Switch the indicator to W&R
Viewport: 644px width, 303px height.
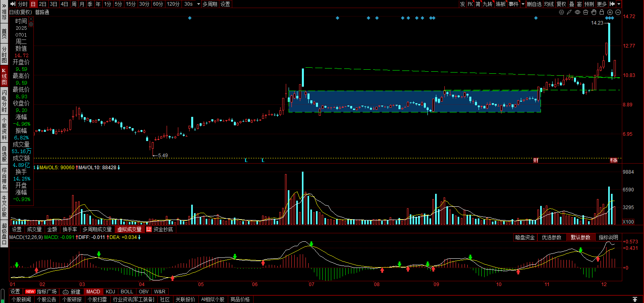[x=160, y=291]
